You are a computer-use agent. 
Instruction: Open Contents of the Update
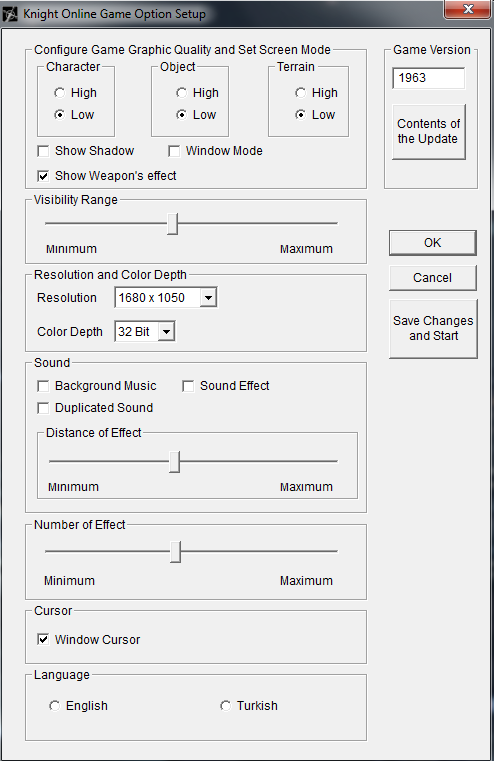(x=428, y=132)
